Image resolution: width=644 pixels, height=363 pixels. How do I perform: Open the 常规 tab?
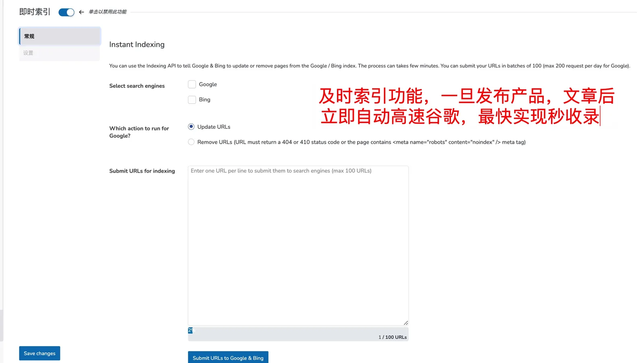click(60, 36)
